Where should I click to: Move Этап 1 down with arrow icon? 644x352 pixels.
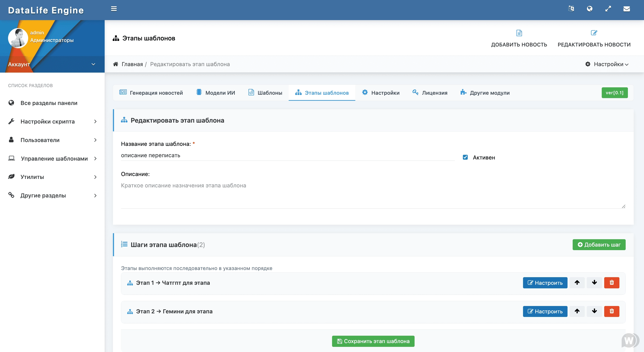pyautogui.click(x=594, y=283)
